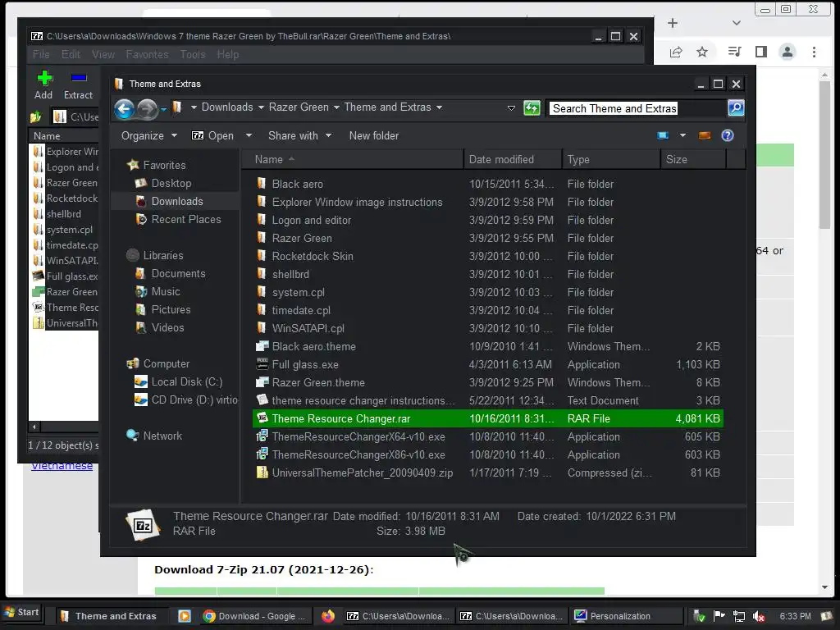Click the preview pane icon
The width and height of the screenshot is (840, 630).
(705, 135)
